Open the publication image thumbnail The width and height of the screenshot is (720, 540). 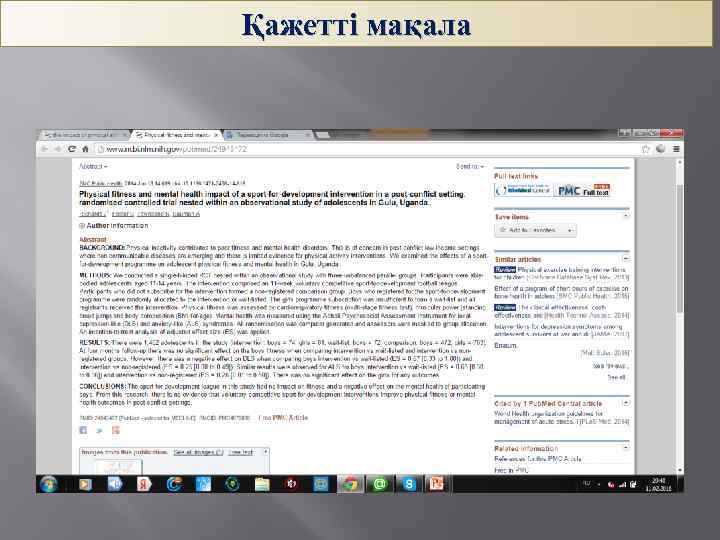click(119, 467)
